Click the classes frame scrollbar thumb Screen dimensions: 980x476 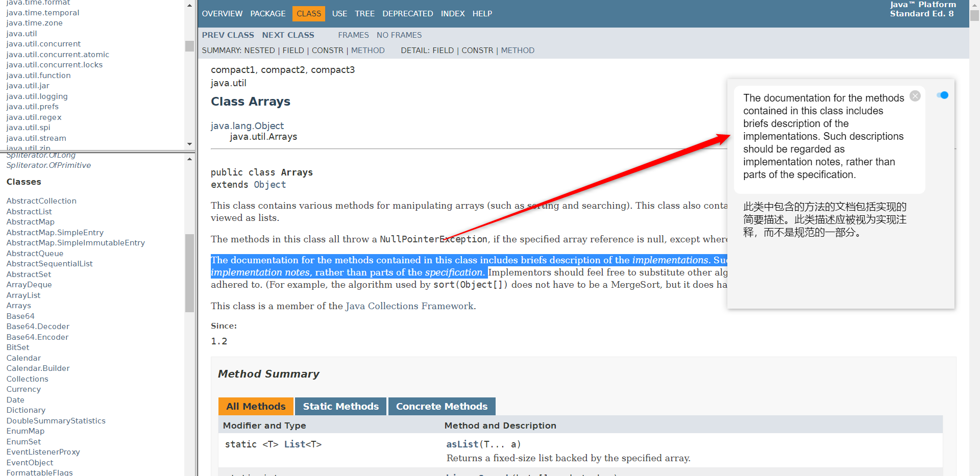(x=190, y=273)
